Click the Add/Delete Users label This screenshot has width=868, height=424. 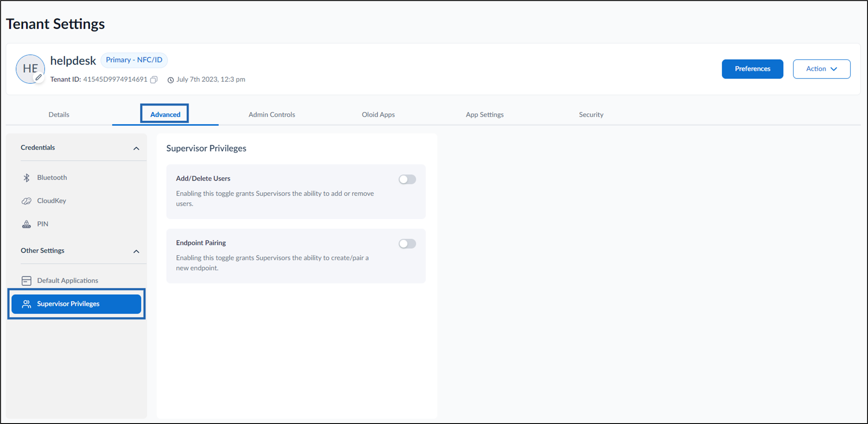pyautogui.click(x=203, y=178)
